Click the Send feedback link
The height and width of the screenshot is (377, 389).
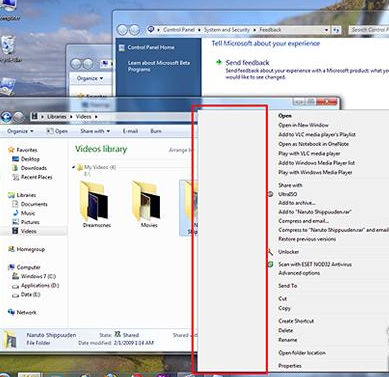click(247, 62)
